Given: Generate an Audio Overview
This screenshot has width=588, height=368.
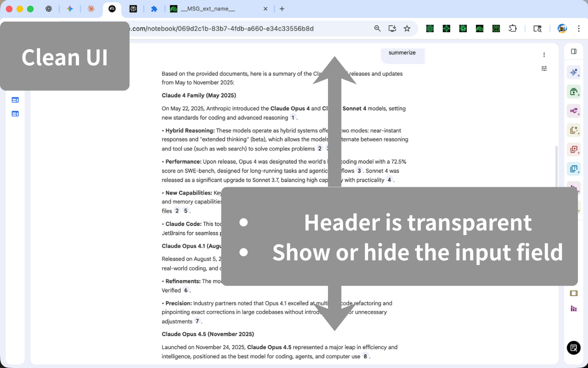Looking at the screenshot, I should tap(574, 72).
